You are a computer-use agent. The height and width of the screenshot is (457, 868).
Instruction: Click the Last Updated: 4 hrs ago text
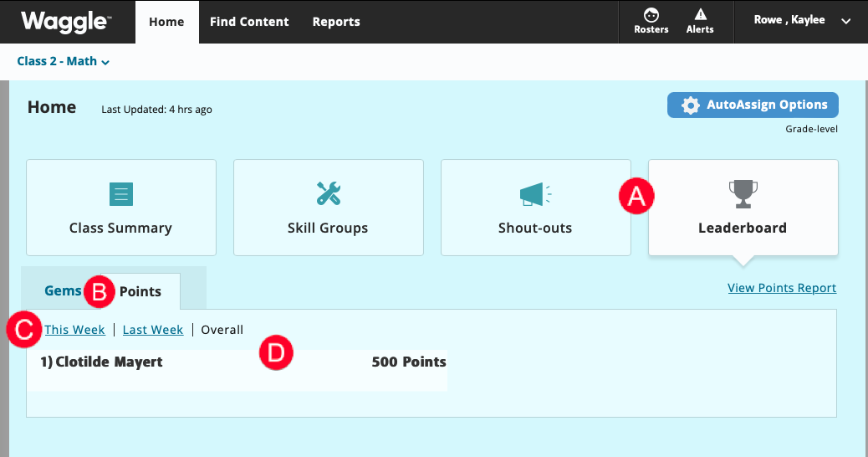156,110
